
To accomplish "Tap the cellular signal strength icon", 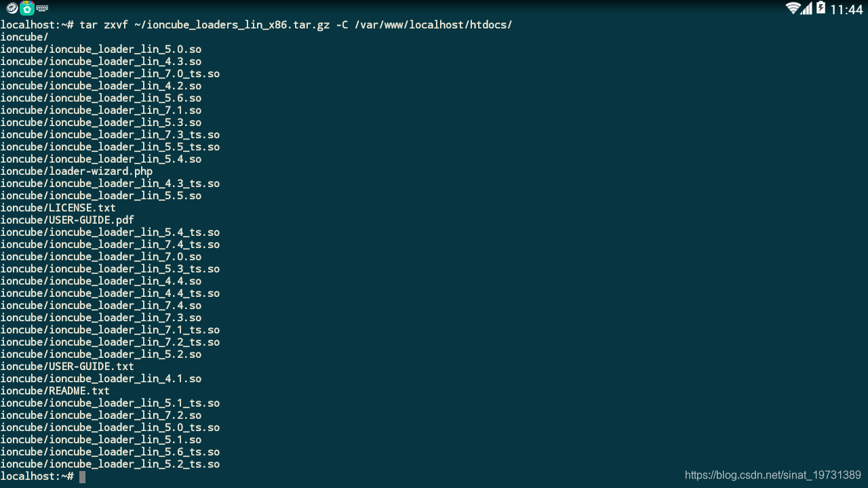I will pos(806,8).
